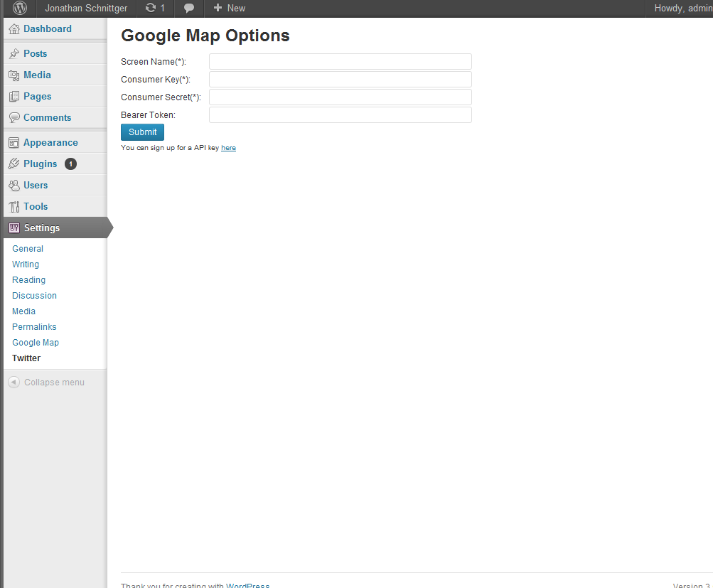Open the comments bubble icon in admin bar
Viewport: 713px width, 588px height.
click(x=188, y=9)
